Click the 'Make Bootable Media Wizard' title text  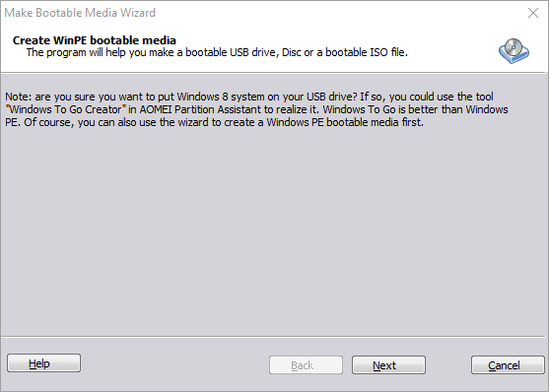coord(80,13)
